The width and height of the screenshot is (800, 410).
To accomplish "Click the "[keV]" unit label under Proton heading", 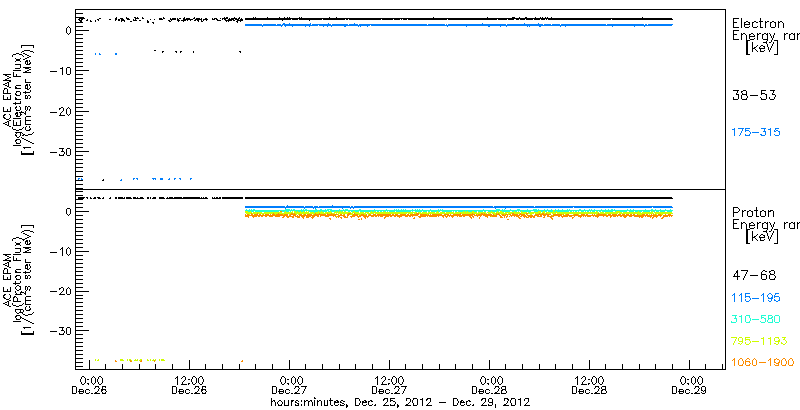I will click(x=762, y=237).
